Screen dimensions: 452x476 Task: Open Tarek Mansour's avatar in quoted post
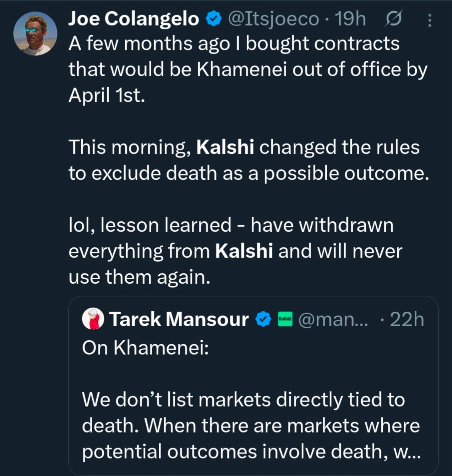coord(93,319)
